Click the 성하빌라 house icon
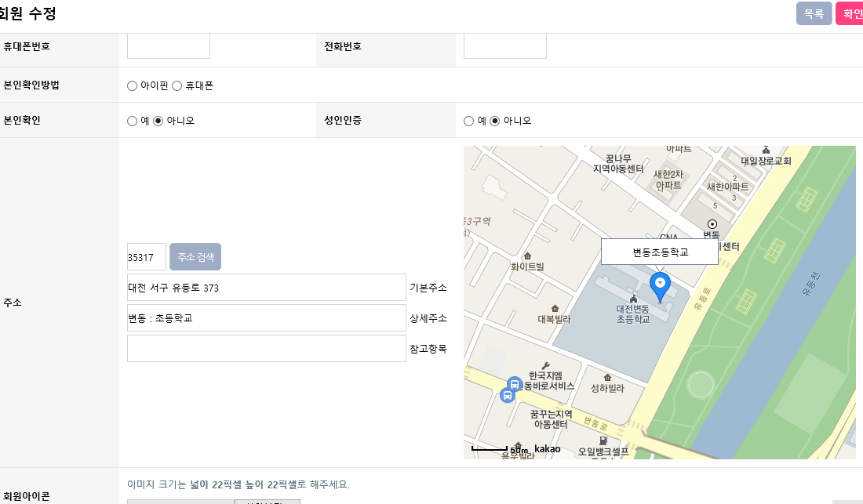The width and height of the screenshot is (863, 504). pyautogui.click(x=607, y=378)
